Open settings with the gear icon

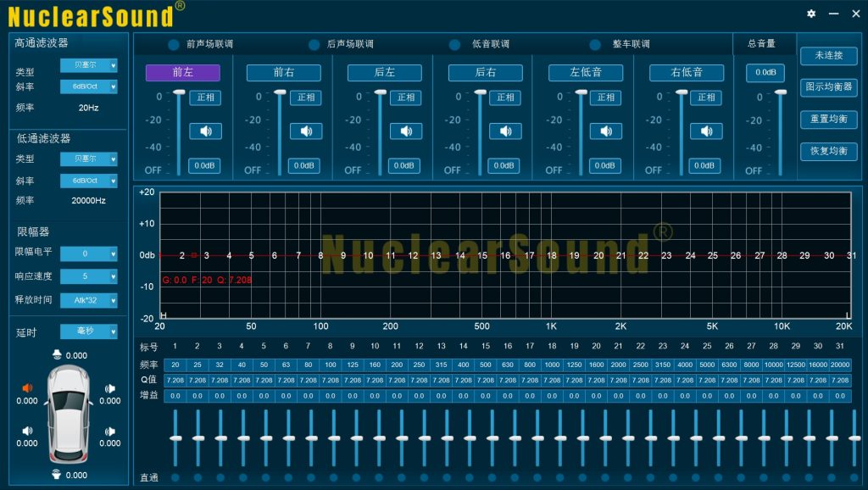click(x=811, y=14)
